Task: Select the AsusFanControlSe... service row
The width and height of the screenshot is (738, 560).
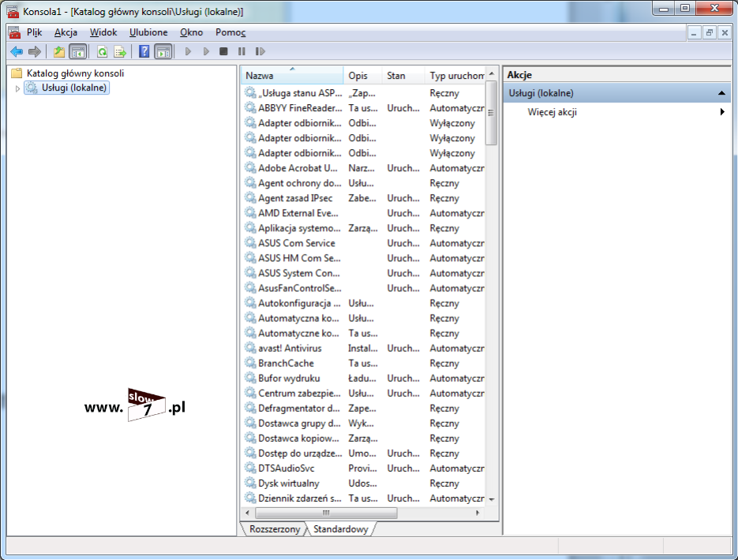Action: pos(364,288)
